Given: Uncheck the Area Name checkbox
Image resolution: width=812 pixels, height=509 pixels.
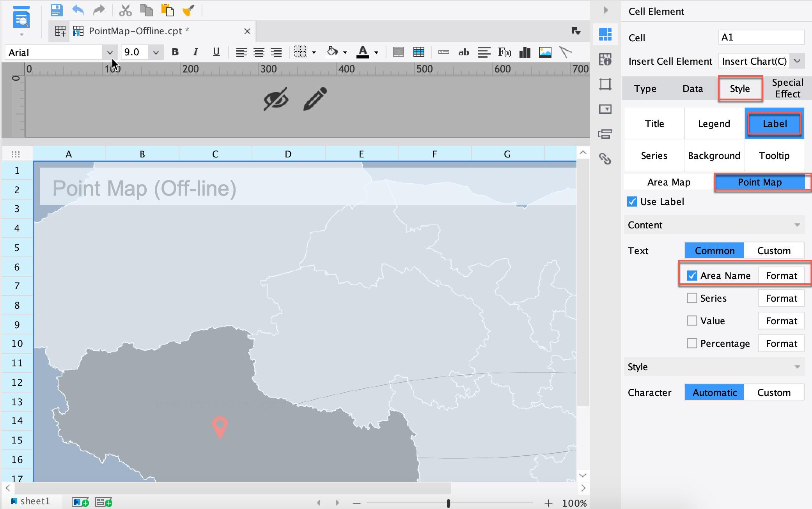Looking at the screenshot, I should point(692,276).
